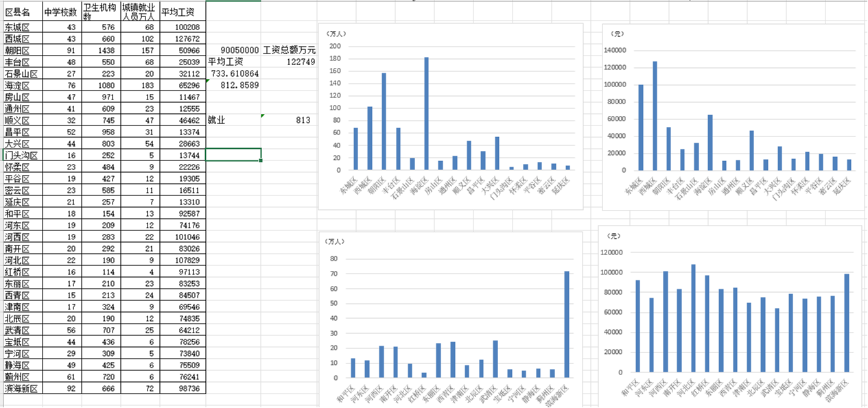The image size is (868, 408).
Task: Click the 平均工资 header above value 100208
Action: tap(183, 12)
